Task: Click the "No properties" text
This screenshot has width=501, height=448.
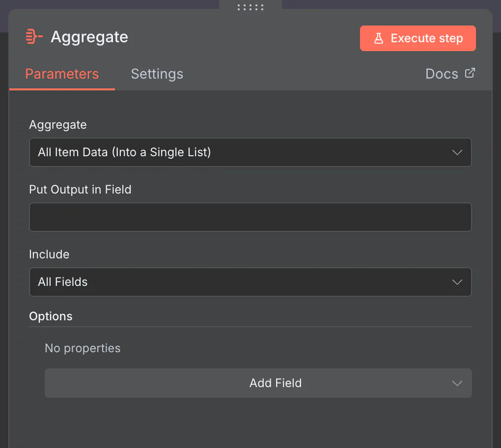Action: 83,348
